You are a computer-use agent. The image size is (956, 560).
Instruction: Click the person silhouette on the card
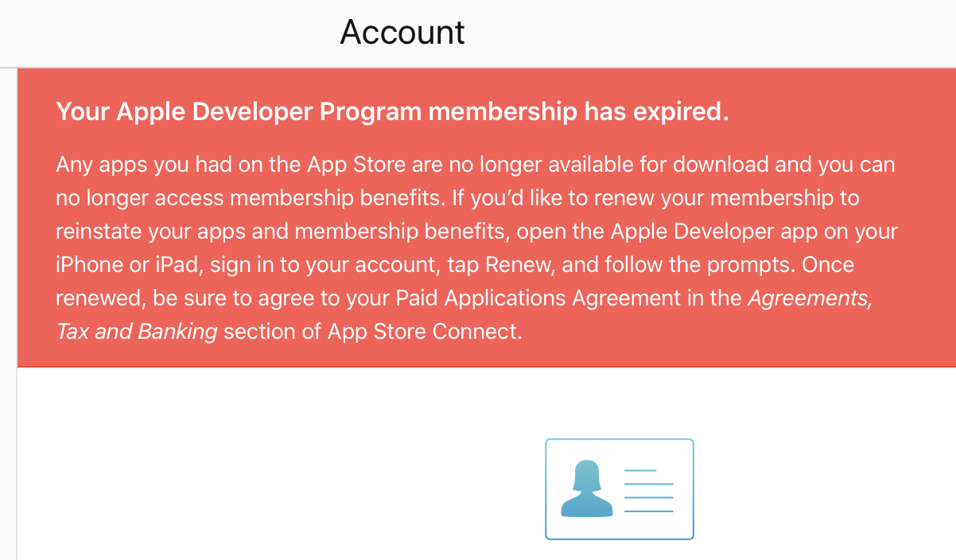pyautogui.click(x=587, y=488)
